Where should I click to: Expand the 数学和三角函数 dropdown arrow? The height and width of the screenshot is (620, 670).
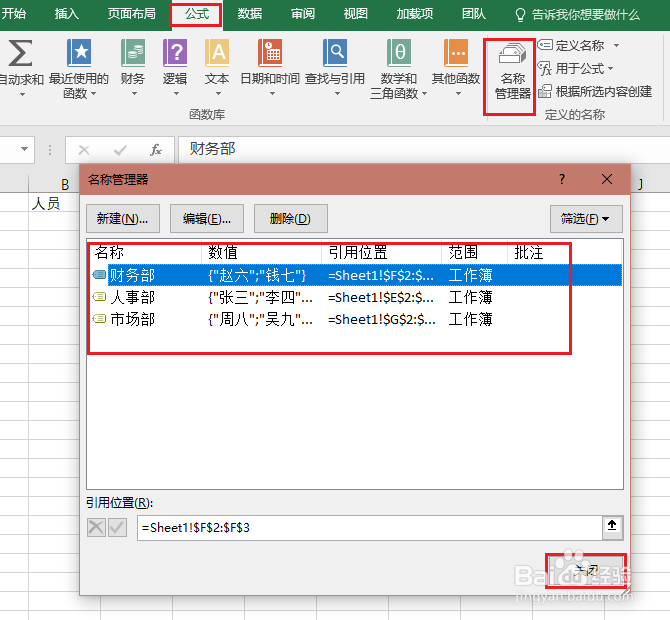tap(424, 93)
